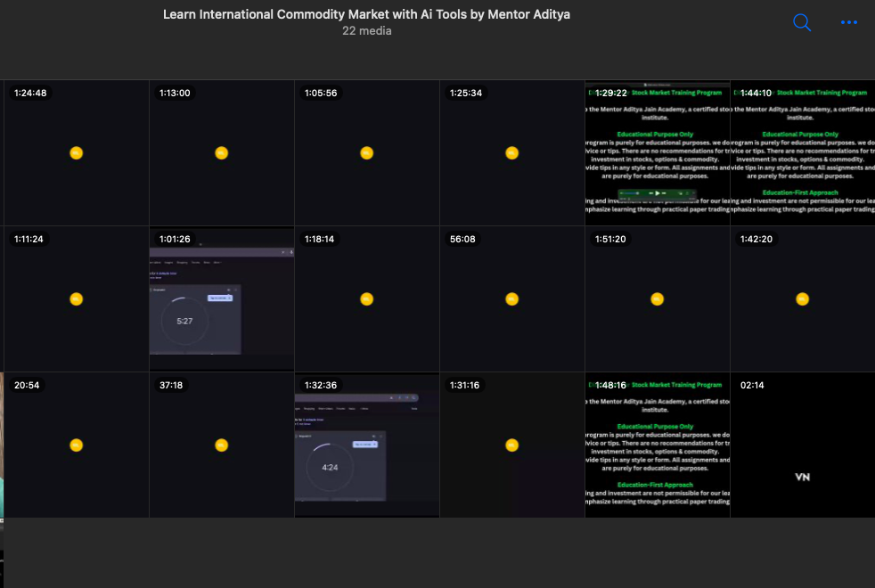This screenshot has height=588, width=875.
Task: Open the 1:29:22 Stock Market Training video
Action: pos(657,153)
